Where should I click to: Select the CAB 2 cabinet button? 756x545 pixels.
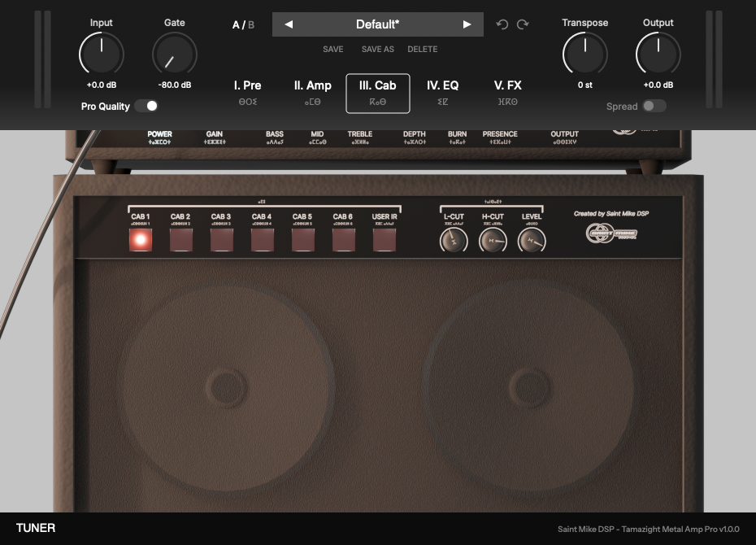pos(180,236)
